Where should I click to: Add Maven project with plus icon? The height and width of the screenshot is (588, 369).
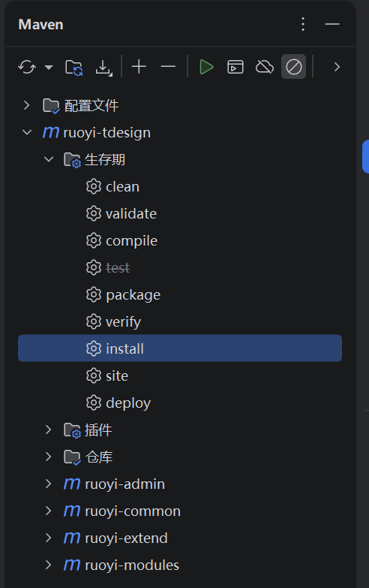click(139, 67)
